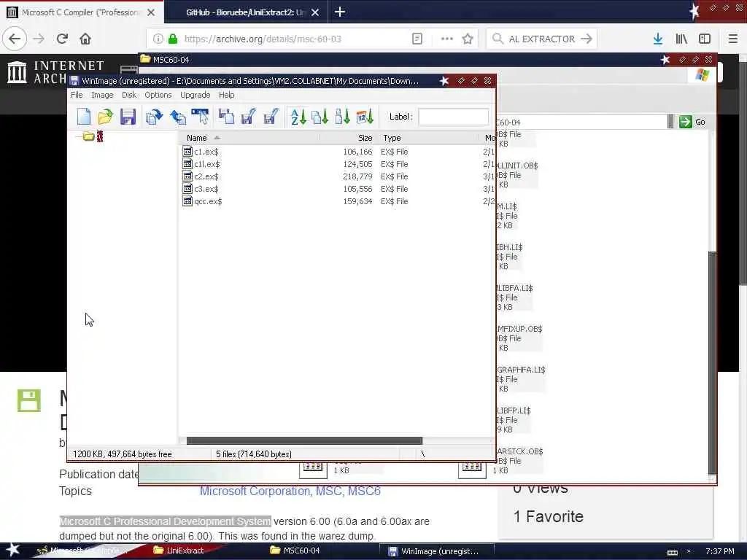The width and height of the screenshot is (747, 560).
Task: Click the Label input field
Action: pos(454,117)
